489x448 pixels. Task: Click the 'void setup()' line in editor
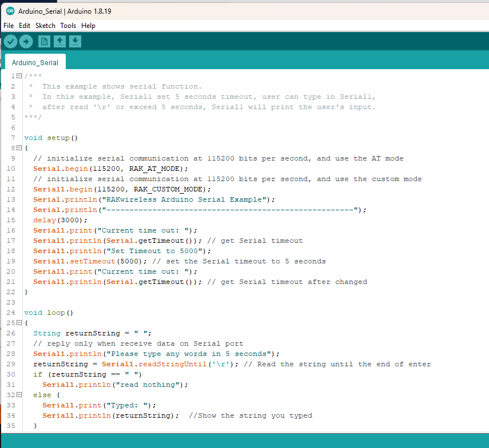click(x=50, y=138)
